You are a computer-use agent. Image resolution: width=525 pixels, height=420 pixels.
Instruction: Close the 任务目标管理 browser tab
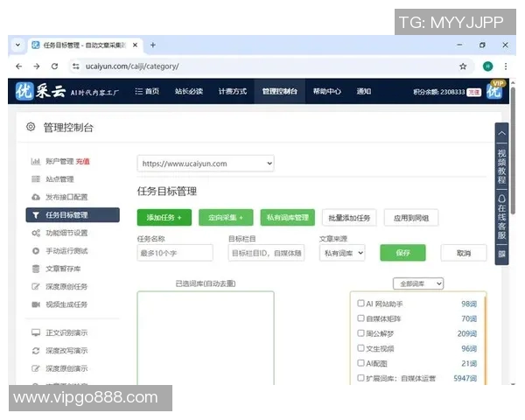pyautogui.click(x=135, y=45)
